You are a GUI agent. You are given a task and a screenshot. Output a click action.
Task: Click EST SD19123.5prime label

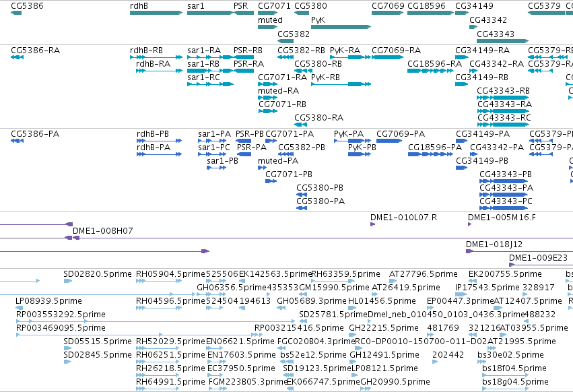[317, 368]
